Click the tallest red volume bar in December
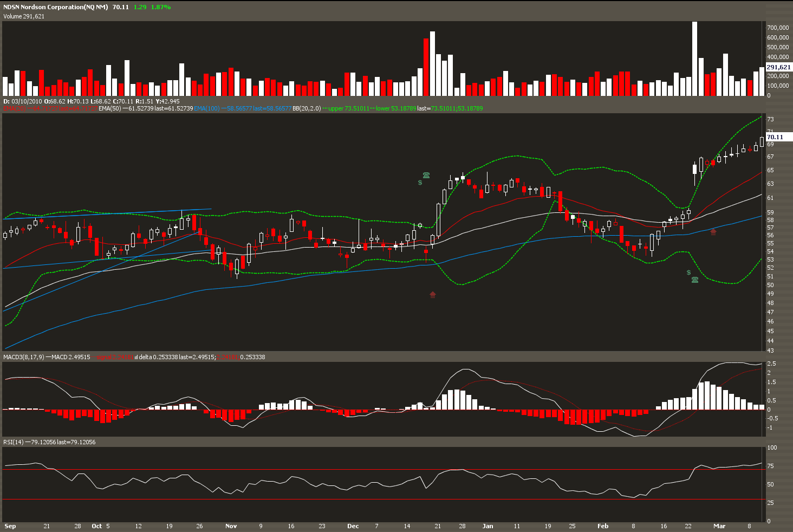793x532 pixels. pos(426,67)
